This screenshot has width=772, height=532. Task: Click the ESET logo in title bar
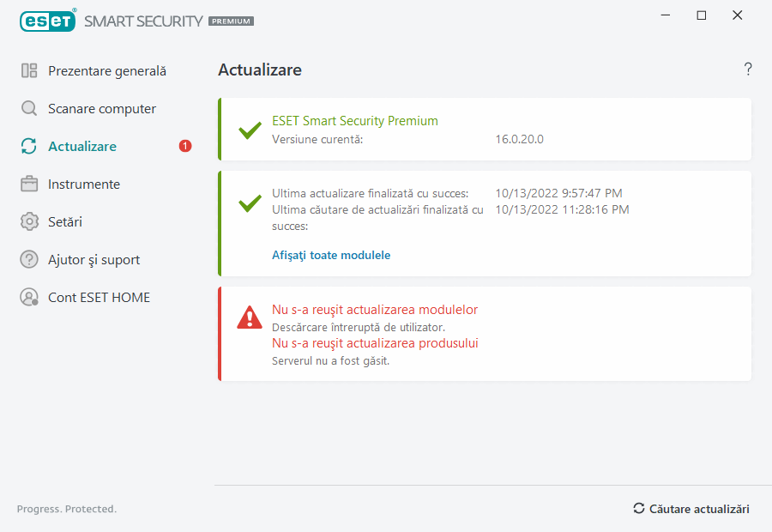(x=48, y=21)
